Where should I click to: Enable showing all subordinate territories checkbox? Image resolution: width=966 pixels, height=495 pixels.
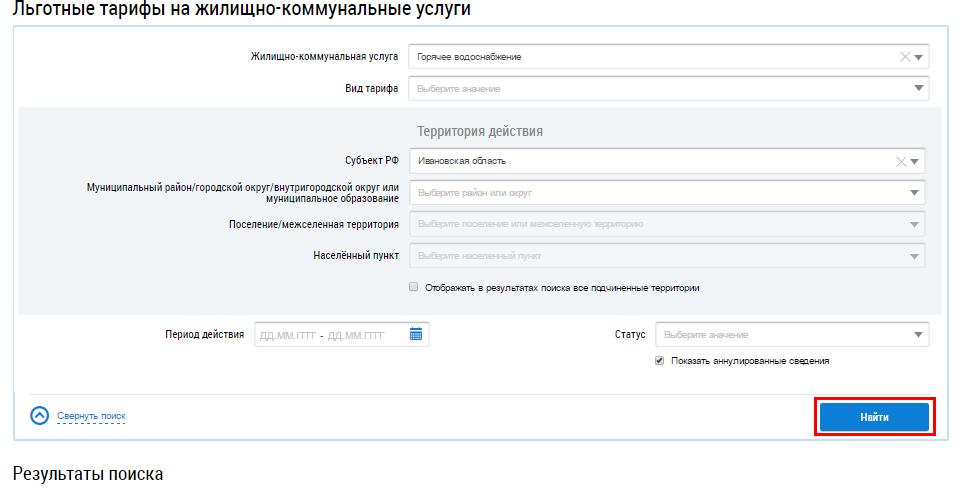click(x=414, y=287)
